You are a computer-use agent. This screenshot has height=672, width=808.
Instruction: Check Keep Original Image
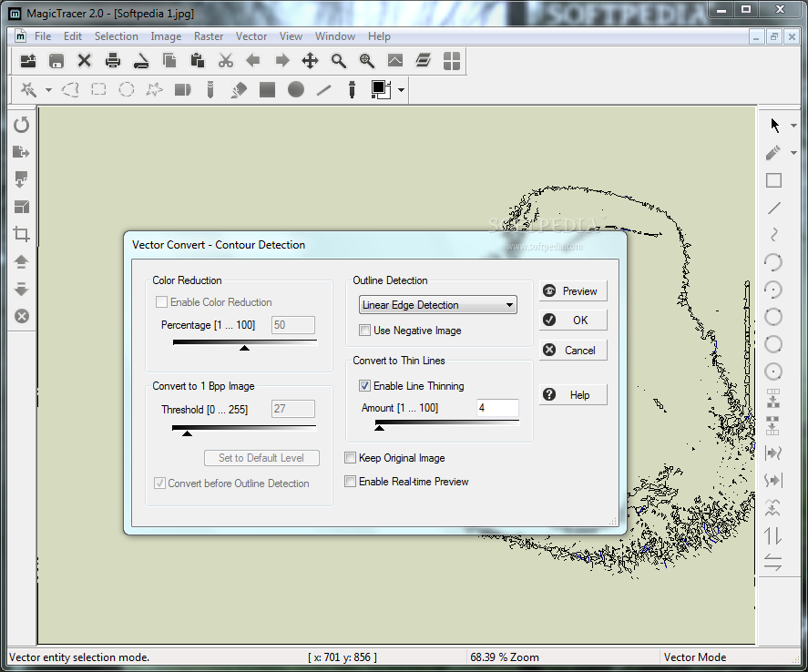350,458
